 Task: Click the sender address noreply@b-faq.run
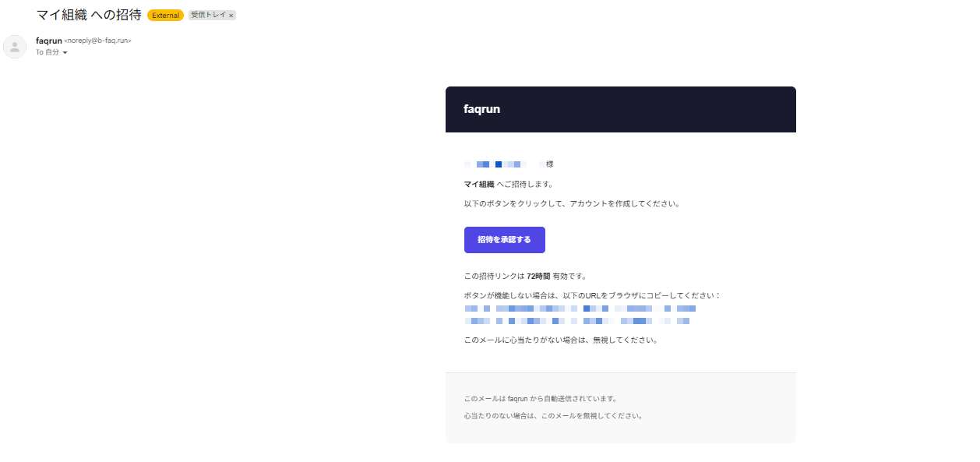[98, 41]
